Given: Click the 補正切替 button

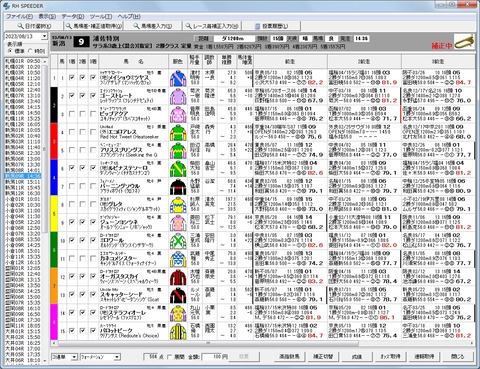Looking at the screenshot, I should point(323,357).
